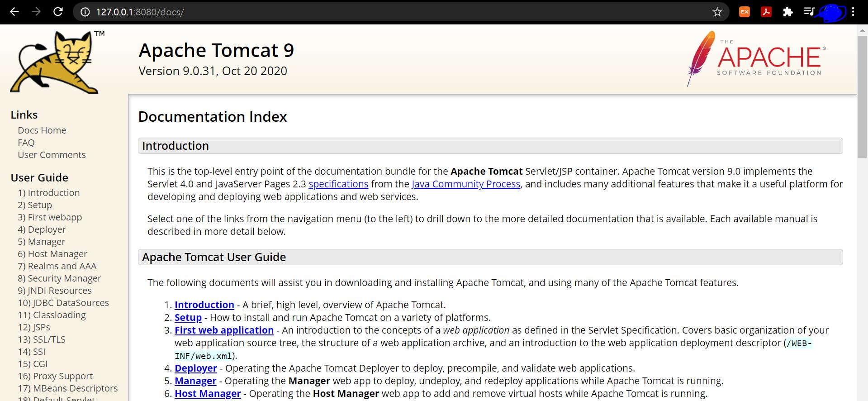Open sidebar item 12) JSPs

pos(34,327)
